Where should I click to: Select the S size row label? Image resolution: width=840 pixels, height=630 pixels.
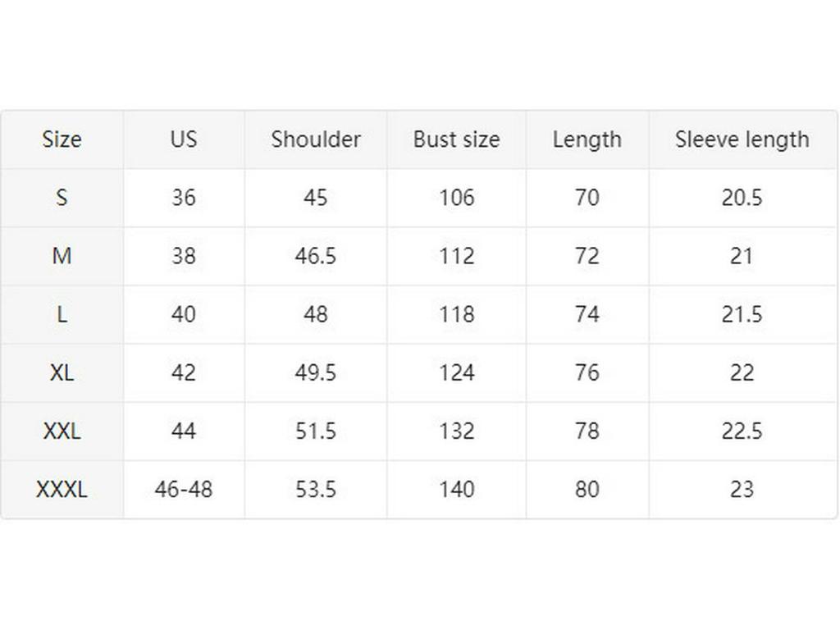pos(62,198)
